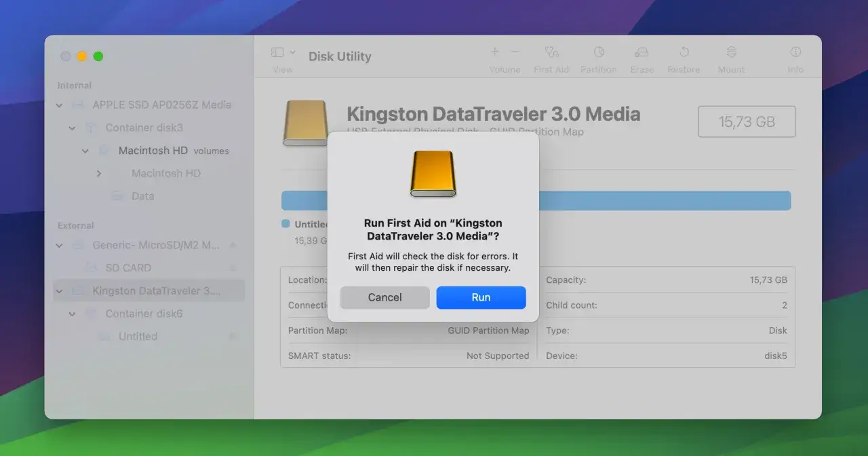This screenshot has height=456, width=868.
Task: Open the Info toolbar icon
Action: pos(795,52)
